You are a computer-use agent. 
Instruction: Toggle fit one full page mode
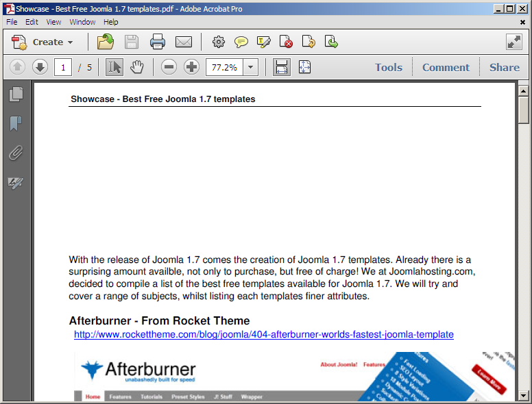click(304, 67)
